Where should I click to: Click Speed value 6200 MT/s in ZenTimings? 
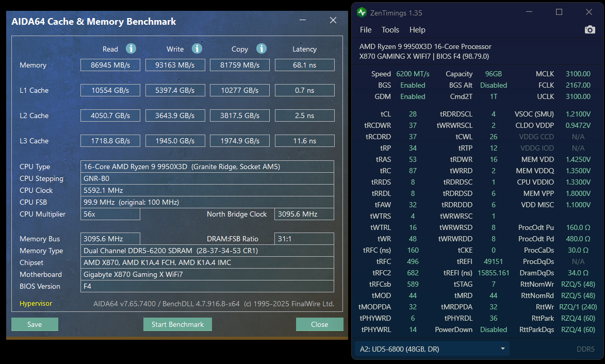click(x=413, y=74)
